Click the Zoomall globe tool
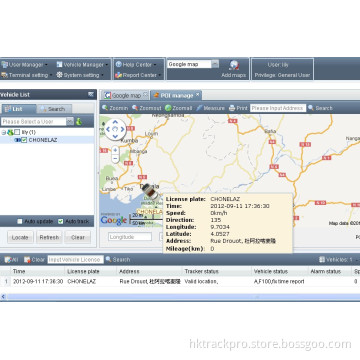 coord(178,108)
